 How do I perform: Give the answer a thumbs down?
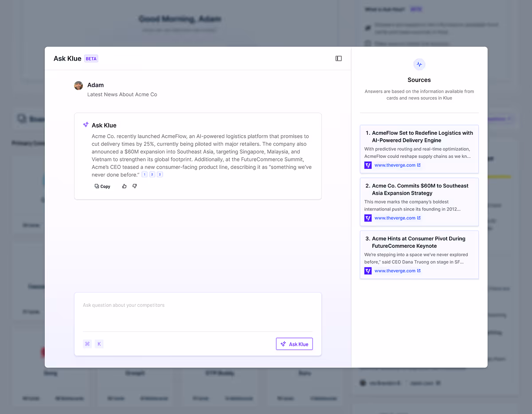(135, 186)
